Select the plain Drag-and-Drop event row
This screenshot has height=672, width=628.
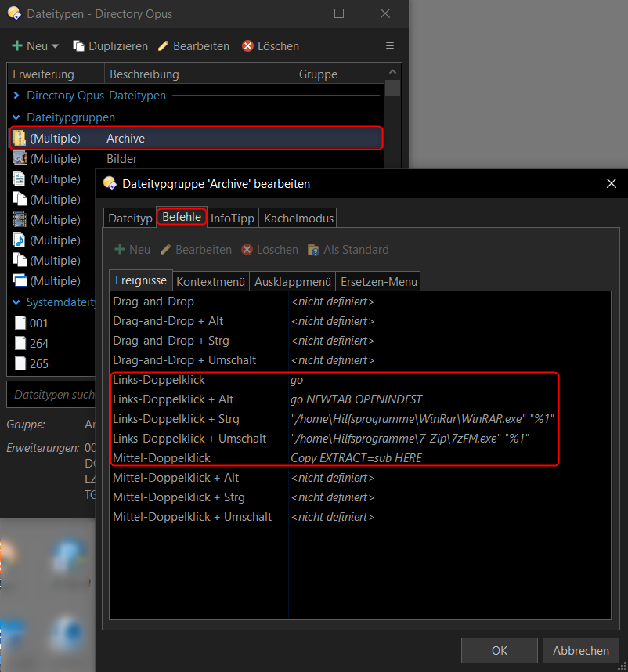(360, 302)
